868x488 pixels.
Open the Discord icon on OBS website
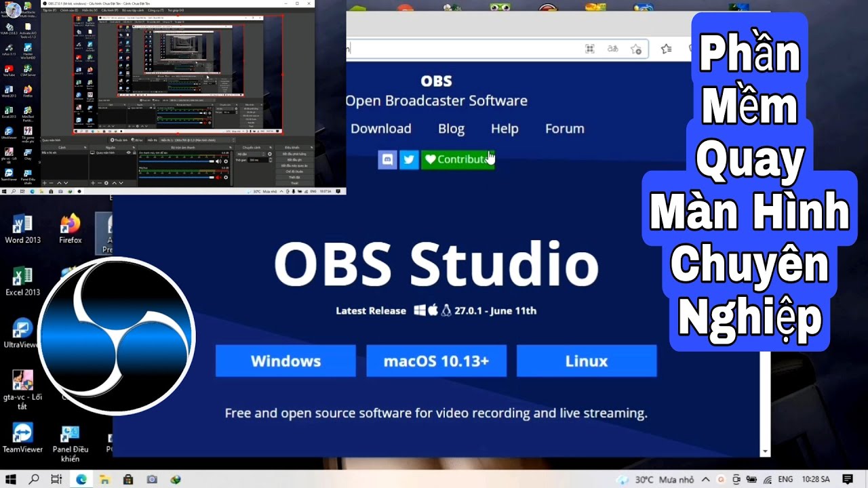click(x=387, y=160)
